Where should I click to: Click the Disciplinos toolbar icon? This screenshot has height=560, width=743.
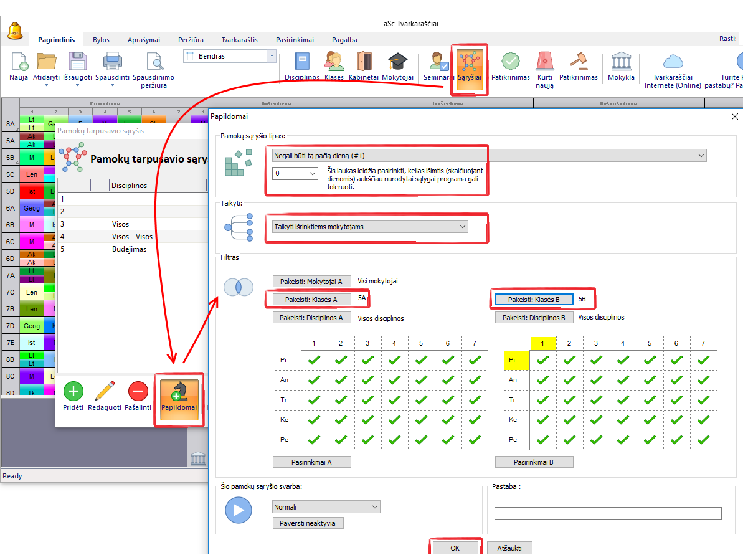point(301,62)
